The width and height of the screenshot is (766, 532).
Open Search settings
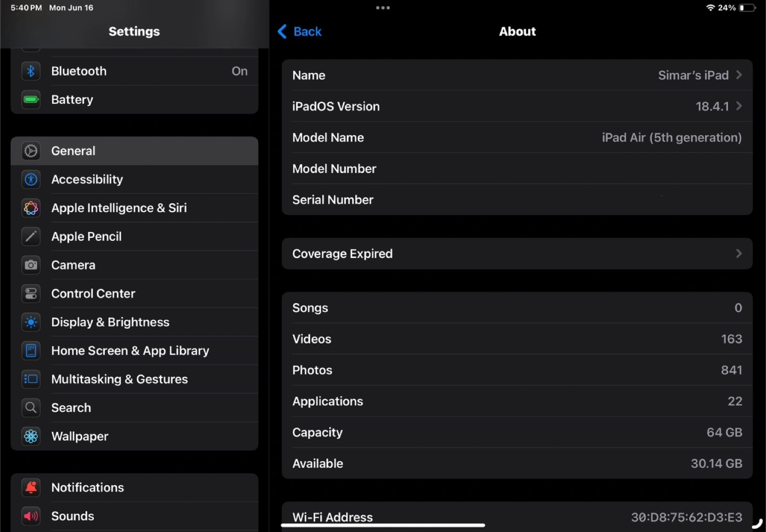134,408
